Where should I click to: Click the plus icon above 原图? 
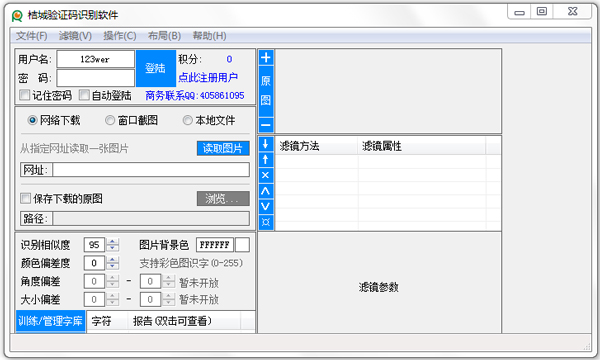click(266, 58)
